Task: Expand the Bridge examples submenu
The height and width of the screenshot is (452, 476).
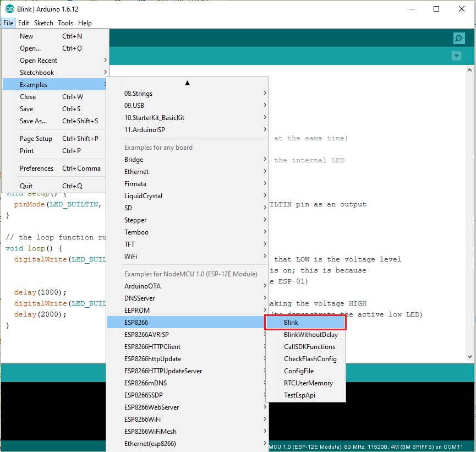Action: click(x=188, y=160)
